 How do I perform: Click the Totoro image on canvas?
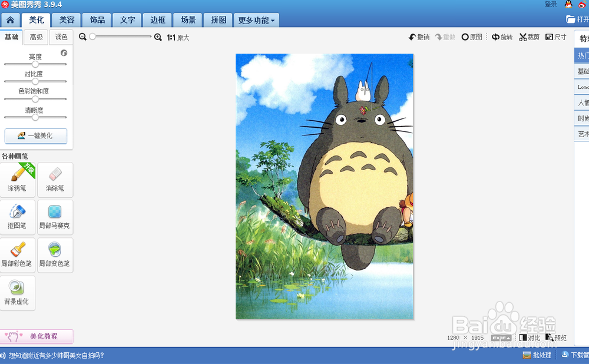point(325,186)
